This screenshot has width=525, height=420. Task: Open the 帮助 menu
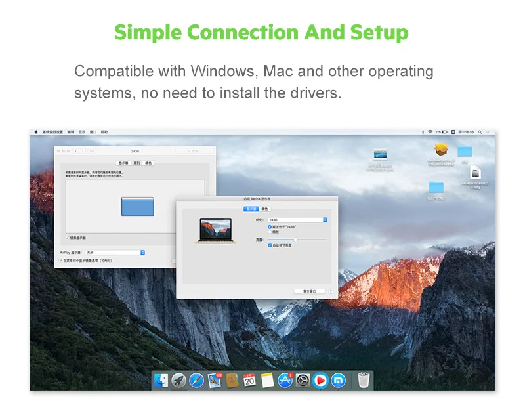point(104,132)
